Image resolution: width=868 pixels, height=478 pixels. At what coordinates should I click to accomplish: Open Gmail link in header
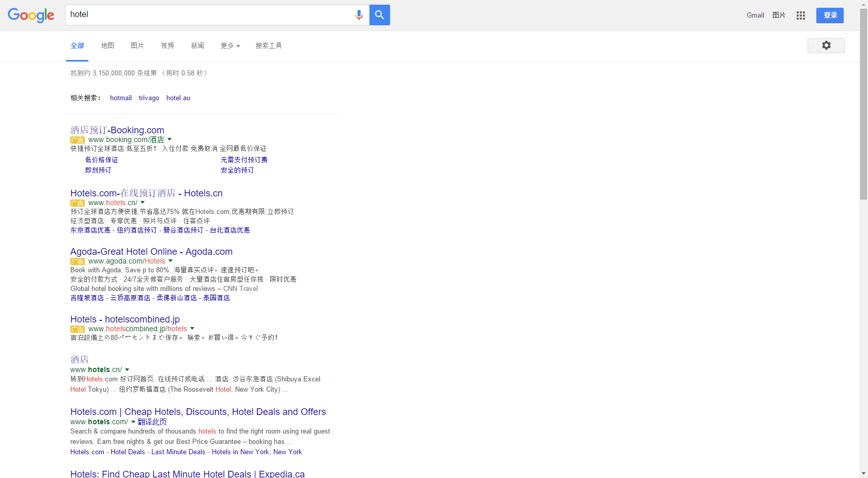(755, 16)
